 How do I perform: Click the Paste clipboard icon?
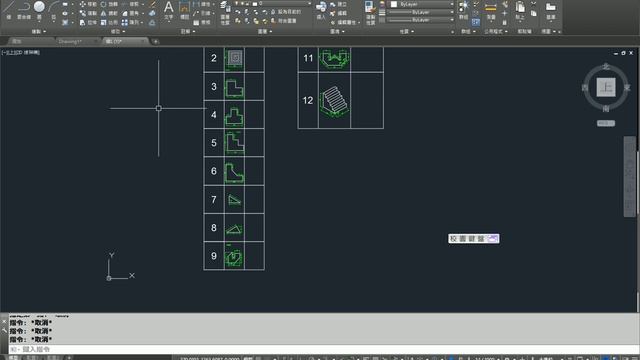coord(520,10)
